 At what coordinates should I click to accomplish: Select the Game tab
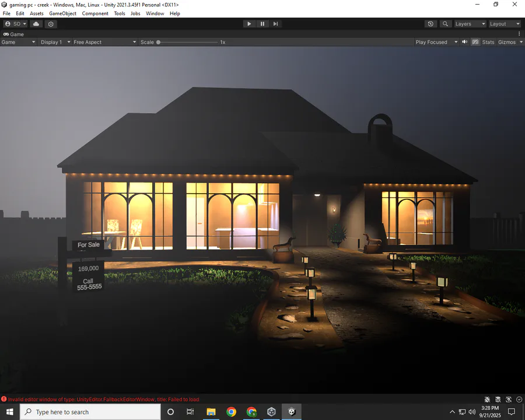(x=14, y=34)
